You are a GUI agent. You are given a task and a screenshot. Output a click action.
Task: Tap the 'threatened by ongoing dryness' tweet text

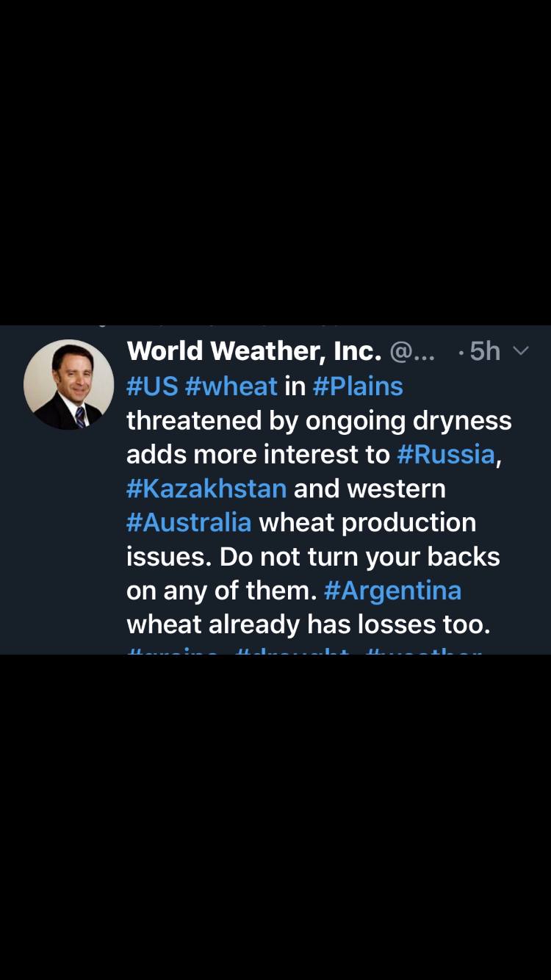click(x=319, y=421)
